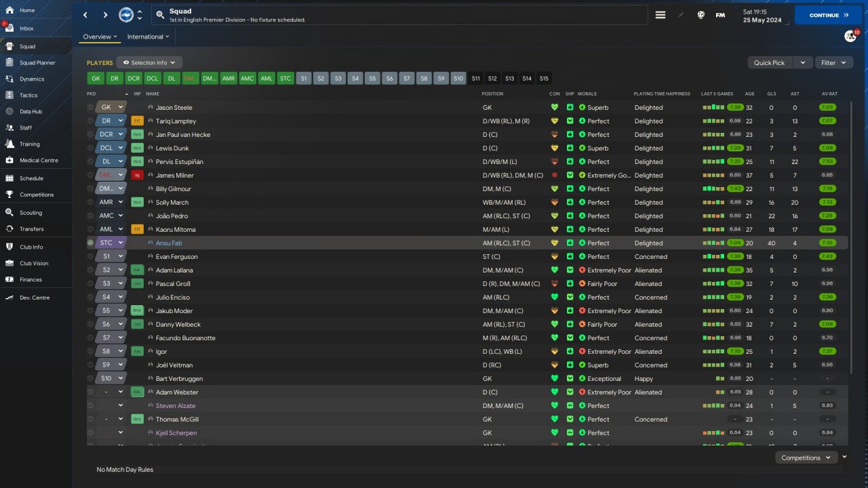Switch to the International tab
Viewport: 868px width, 488px height.
point(148,37)
